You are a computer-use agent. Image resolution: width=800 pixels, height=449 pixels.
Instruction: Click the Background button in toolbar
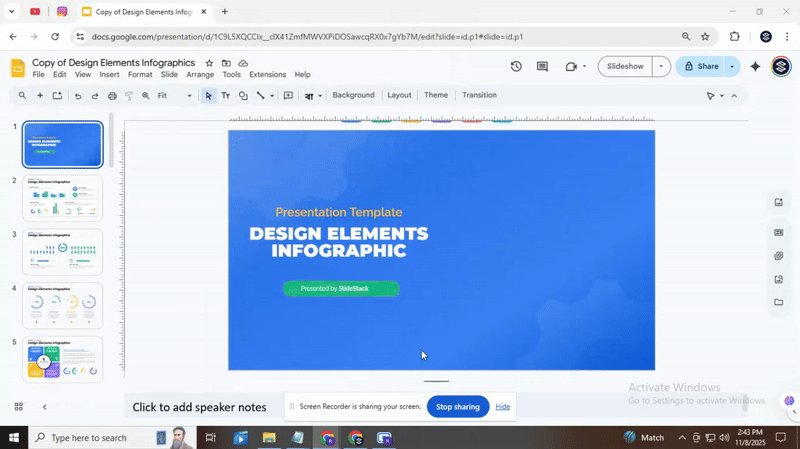(x=353, y=96)
